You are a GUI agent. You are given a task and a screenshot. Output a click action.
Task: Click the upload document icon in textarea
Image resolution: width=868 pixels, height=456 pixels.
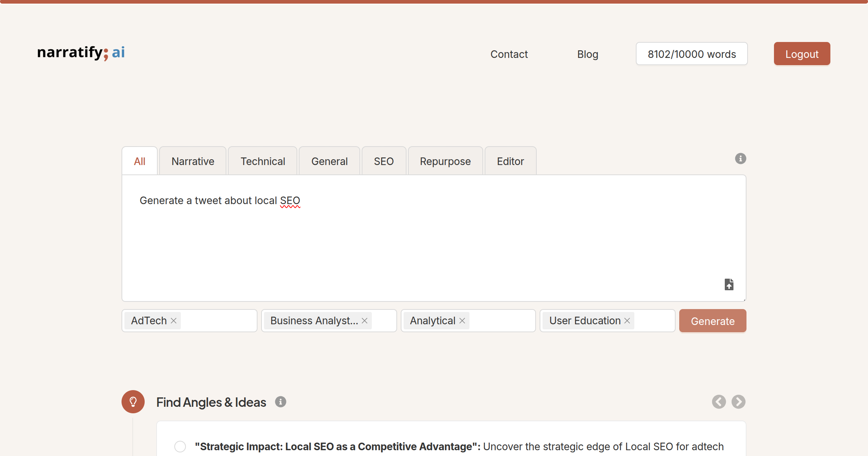click(x=729, y=284)
